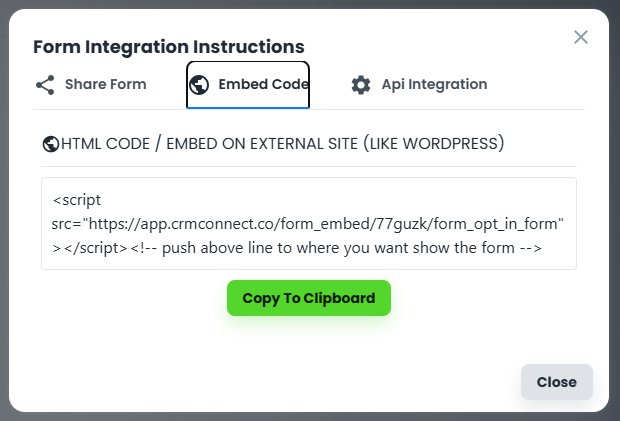Click the opening <script tag line
This screenshot has width=620, height=421.
pos(77,200)
